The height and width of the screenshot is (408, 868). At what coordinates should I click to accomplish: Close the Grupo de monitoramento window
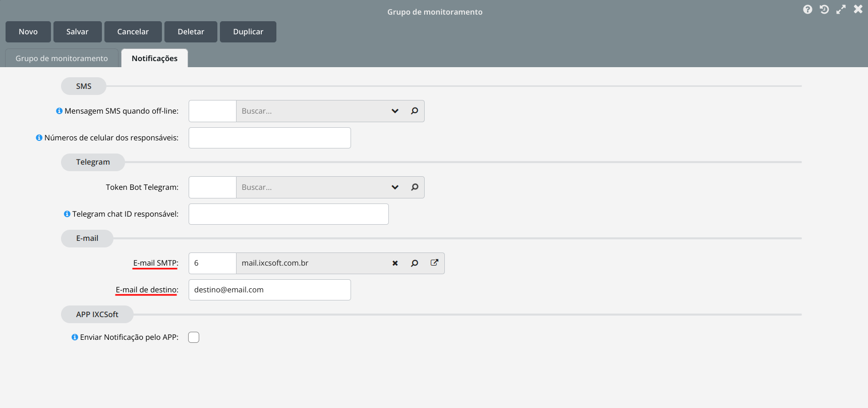click(858, 10)
